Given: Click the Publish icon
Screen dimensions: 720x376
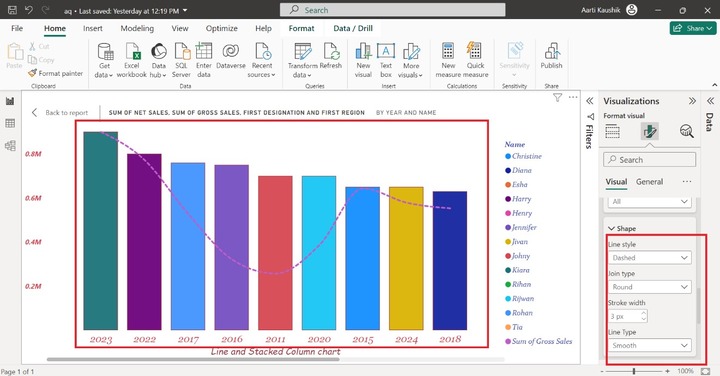Looking at the screenshot, I should coord(551,56).
